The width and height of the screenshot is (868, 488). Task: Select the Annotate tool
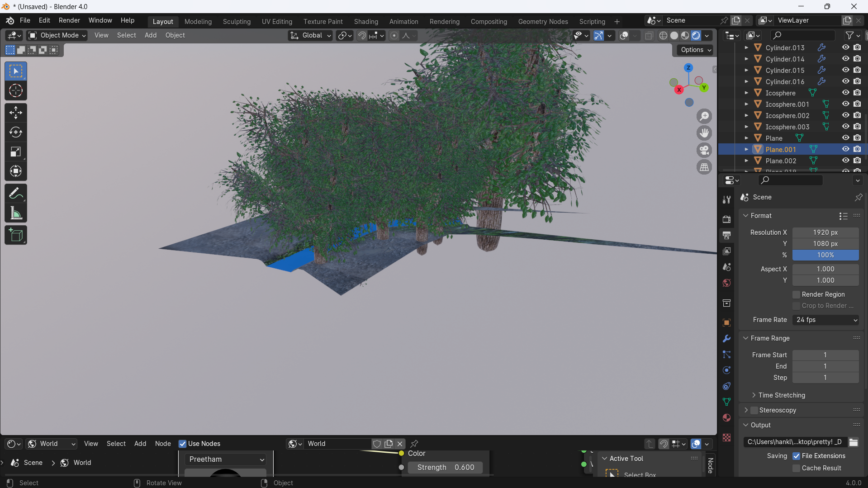point(16,194)
